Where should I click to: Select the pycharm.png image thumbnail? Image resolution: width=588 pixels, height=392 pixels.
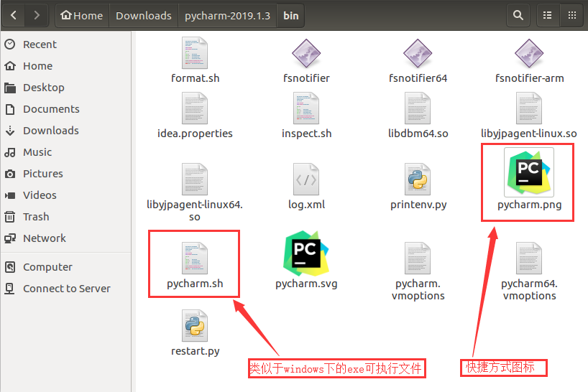tap(529, 172)
